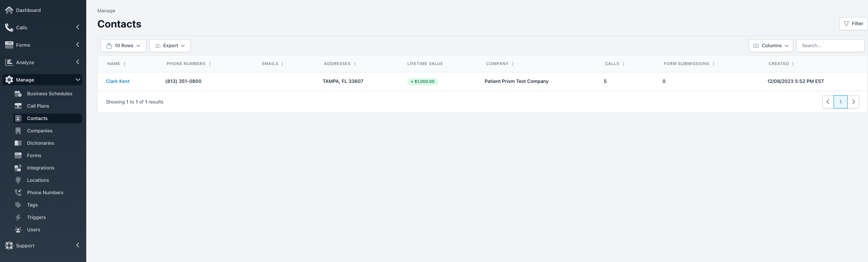This screenshot has width=868, height=262.
Task: Open FORM SUBMISSIONS column options menu
Action: tap(714, 64)
